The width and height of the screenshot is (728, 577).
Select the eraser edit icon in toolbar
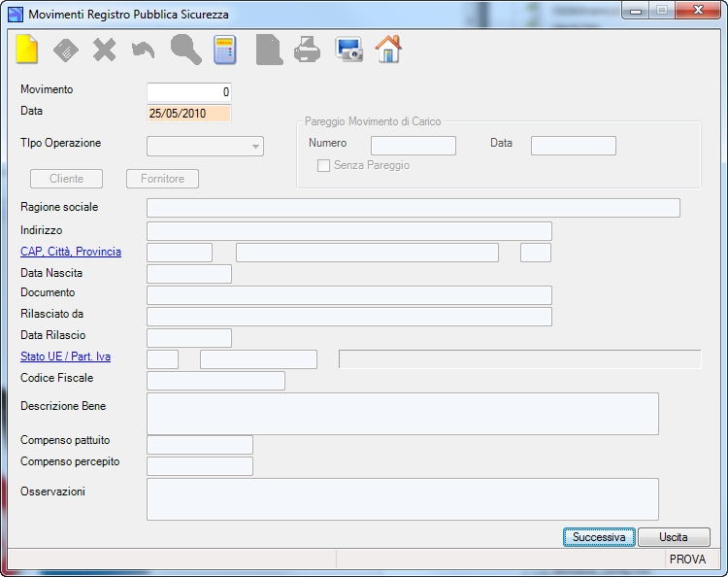[65, 50]
